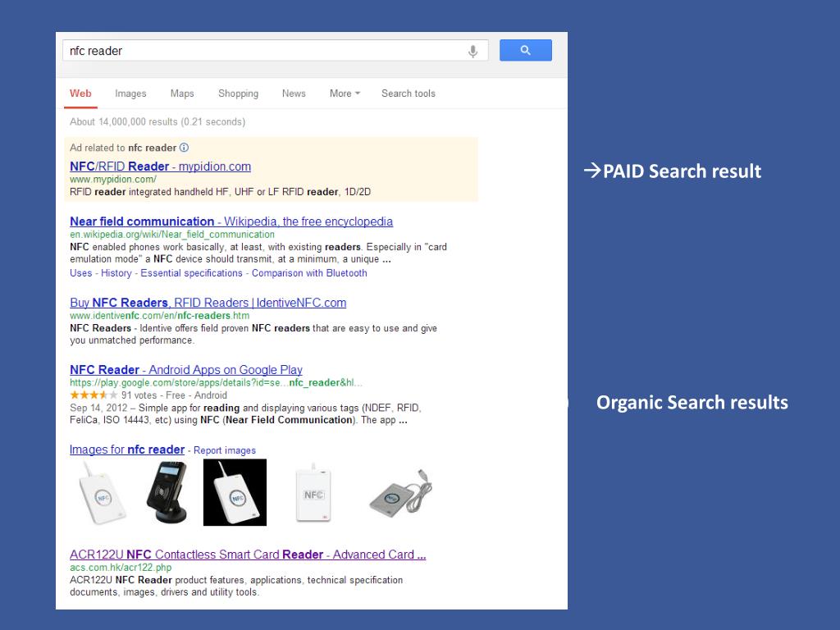Expand the More dropdown menu
840x630 pixels.
tap(345, 94)
